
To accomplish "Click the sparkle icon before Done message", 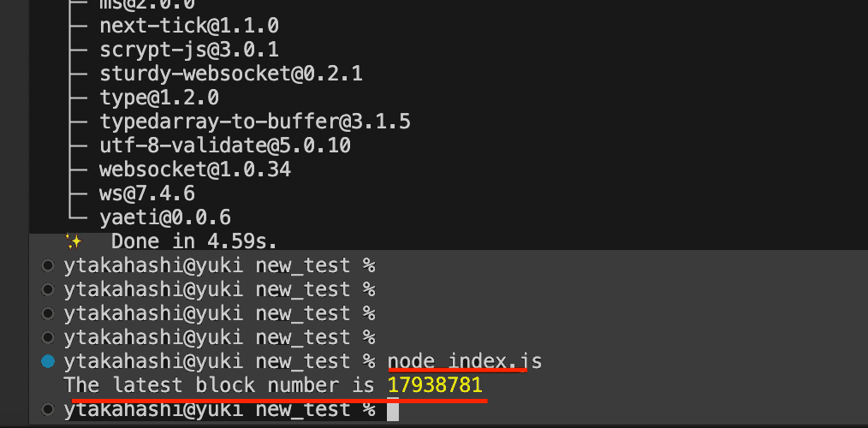I will (x=73, y=241).
